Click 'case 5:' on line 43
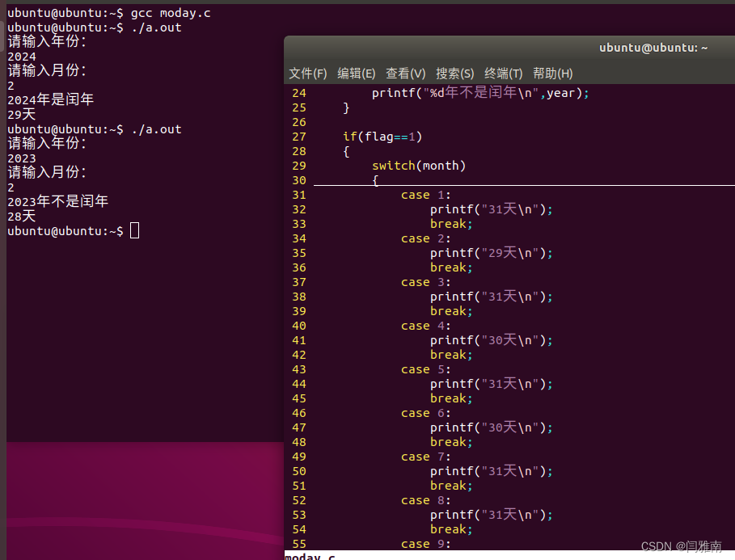The width and height of the screenshot is (735, 560). pyautogui.click(x=425, y=369)
